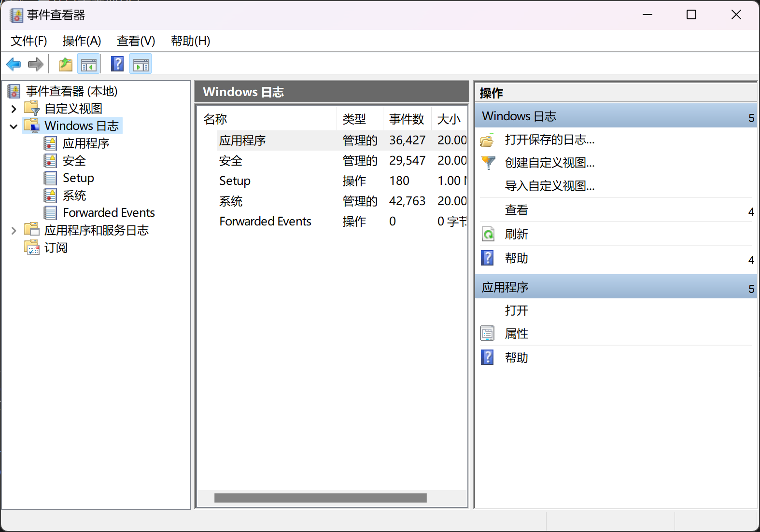The width and height of the screenshot is (760, 532).
Task: Click the 订阅 subscriptions icon in tree
Action: 32,247
